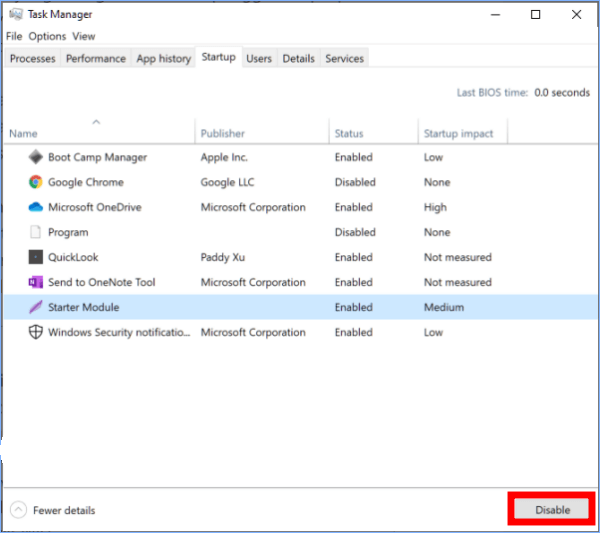Select the Windows Security notification name text
This screenshot has height=533, width=600.
click(x=119, y=332)
